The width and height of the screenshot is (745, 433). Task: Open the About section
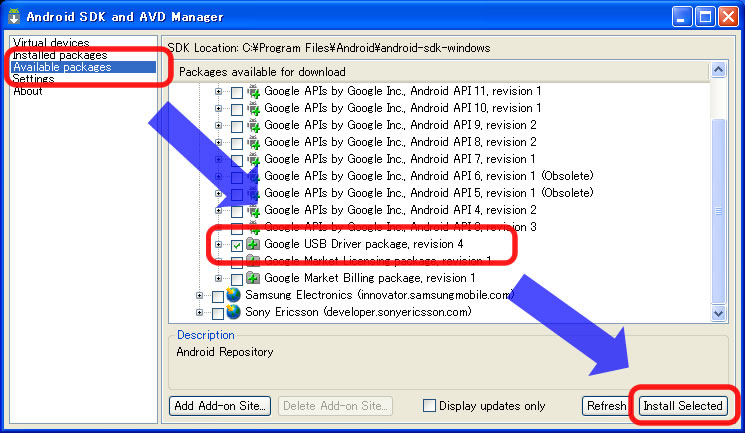tap(28, 91)
